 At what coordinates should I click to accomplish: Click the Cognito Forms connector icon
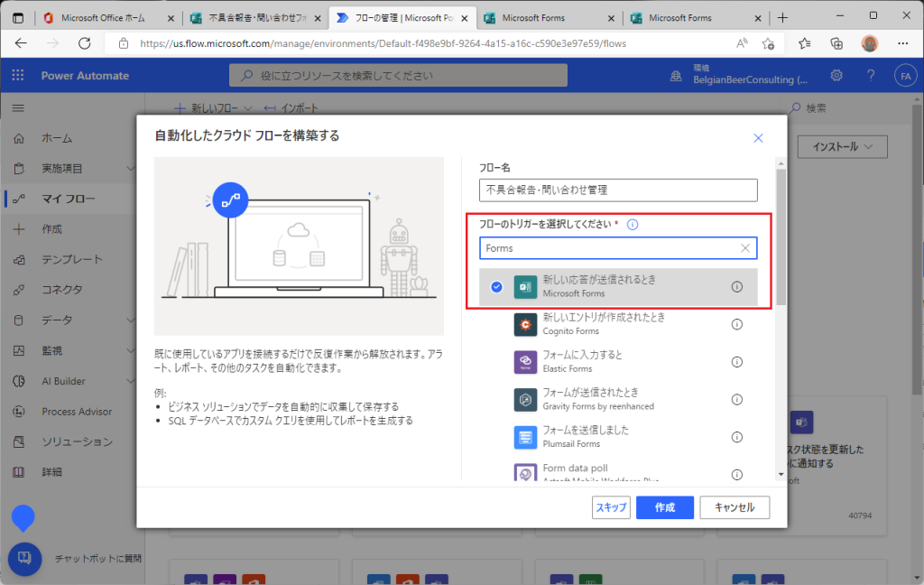pos(525,324)
